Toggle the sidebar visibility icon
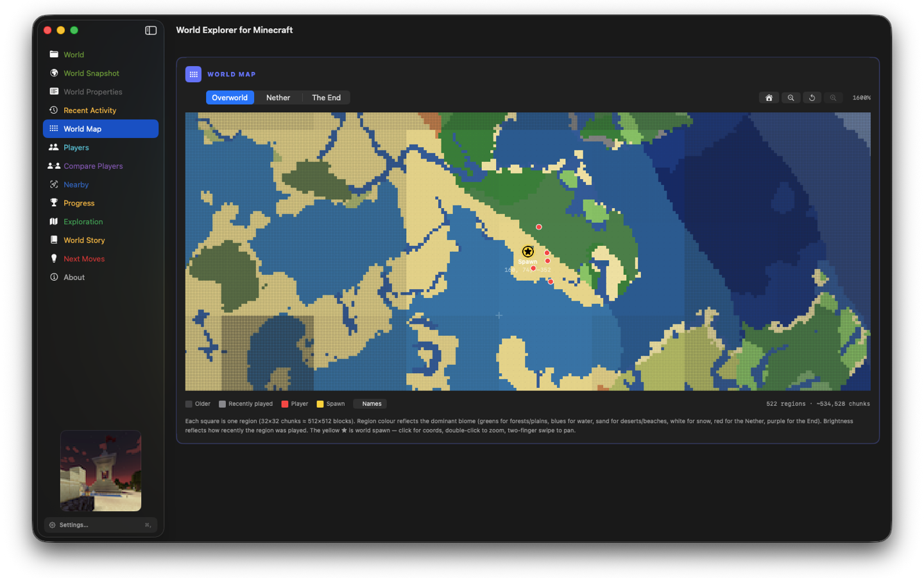The height and width of the screenshot is (578, 924). tap(151, 30)
